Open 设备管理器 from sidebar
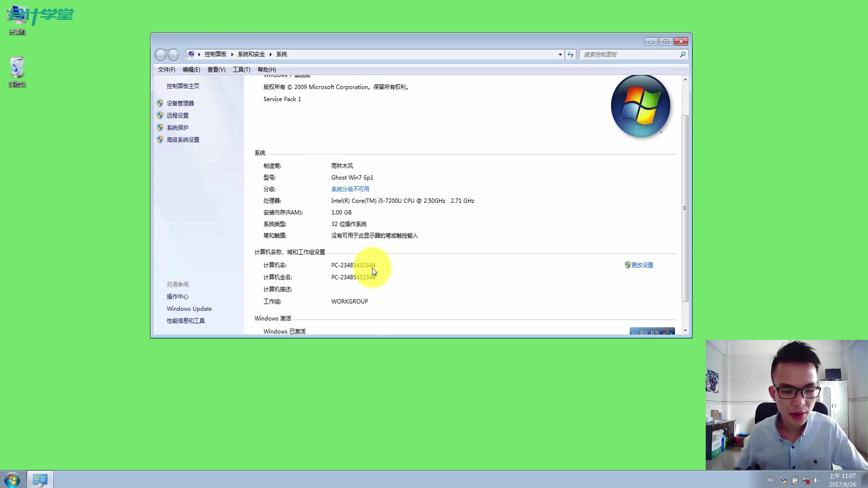 coord(180,103)
